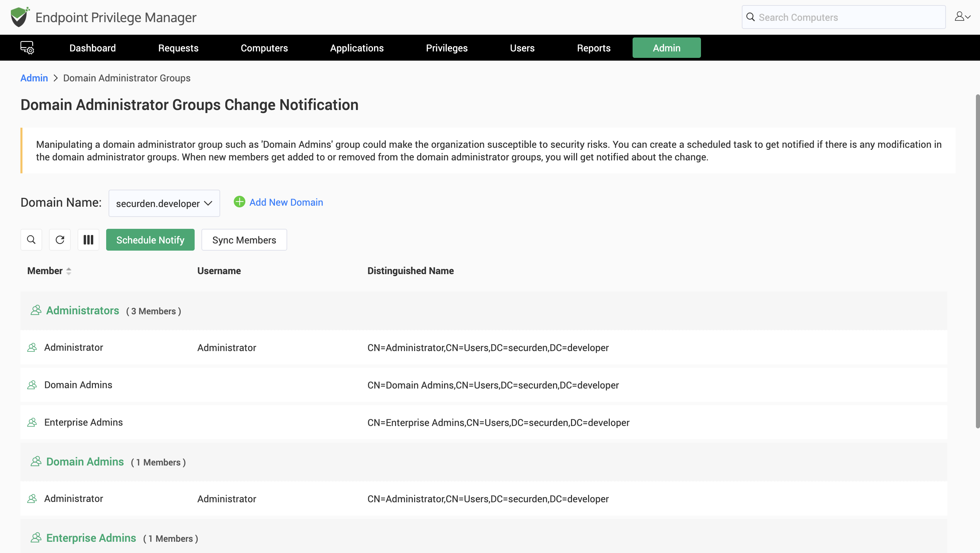Viewport: 980px width, 553px height.
Task: Click the (3 Members) count text
Action: [x=154, y=311]
